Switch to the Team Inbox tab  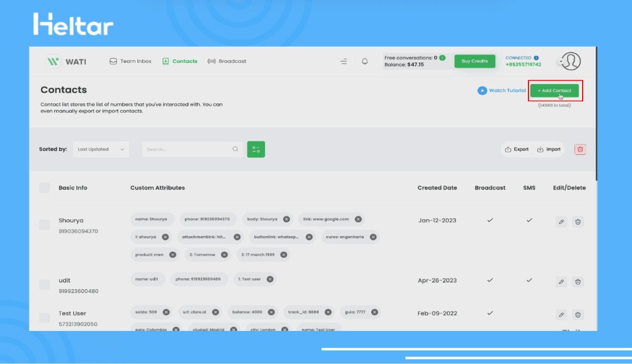(x=130, y=61)
